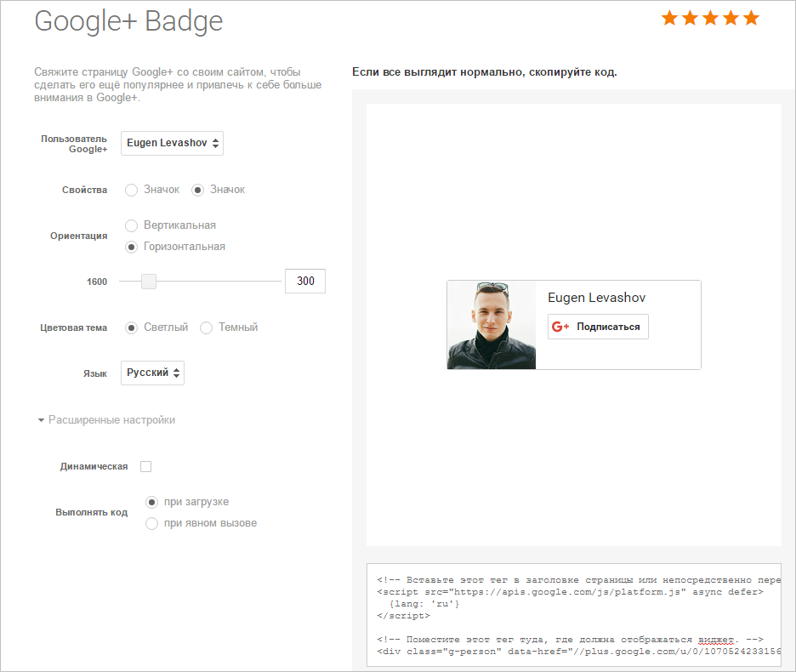Screen dimensions: 796x672
Task: Click the Google+ Badge page heading
Action: point(128,21)
